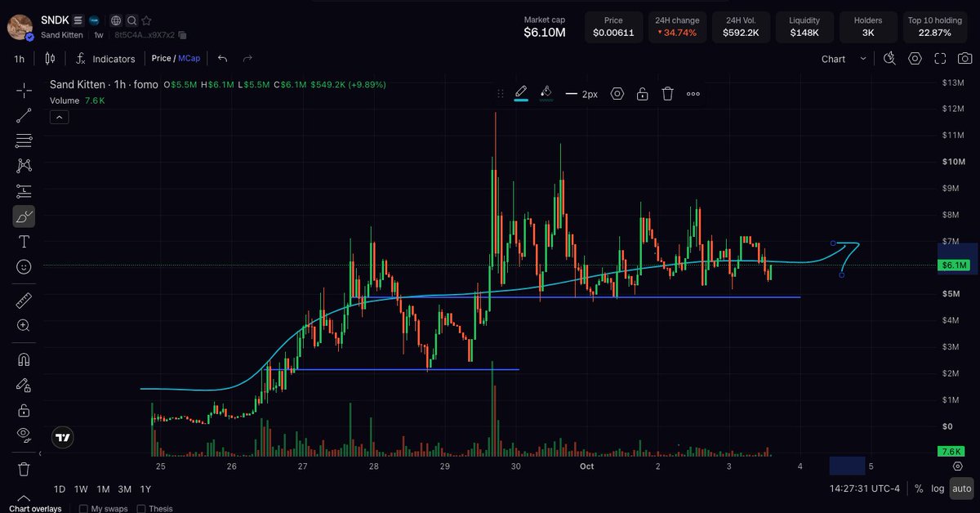Toggle the hide all drawings eye icon

click(24, 435)
